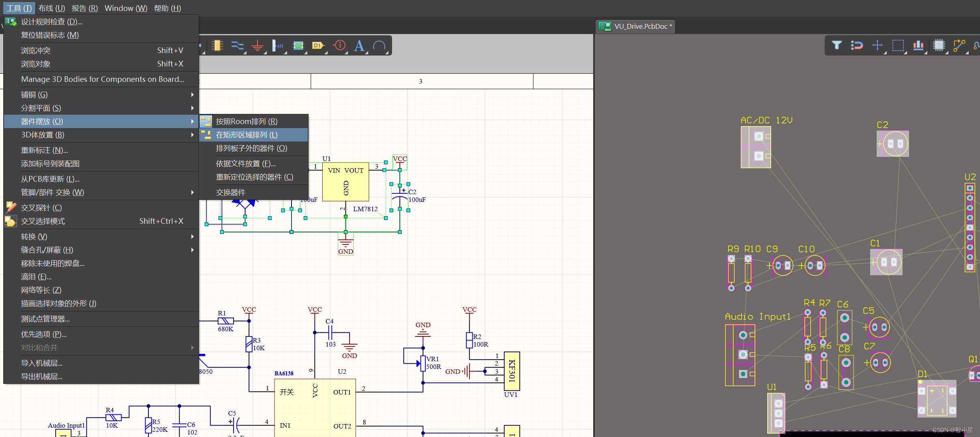The height and width of the screenshot is (437, 980).
Task: Toggle Cross Select Mode (交叉选择模式)
Action: (101, 221)
